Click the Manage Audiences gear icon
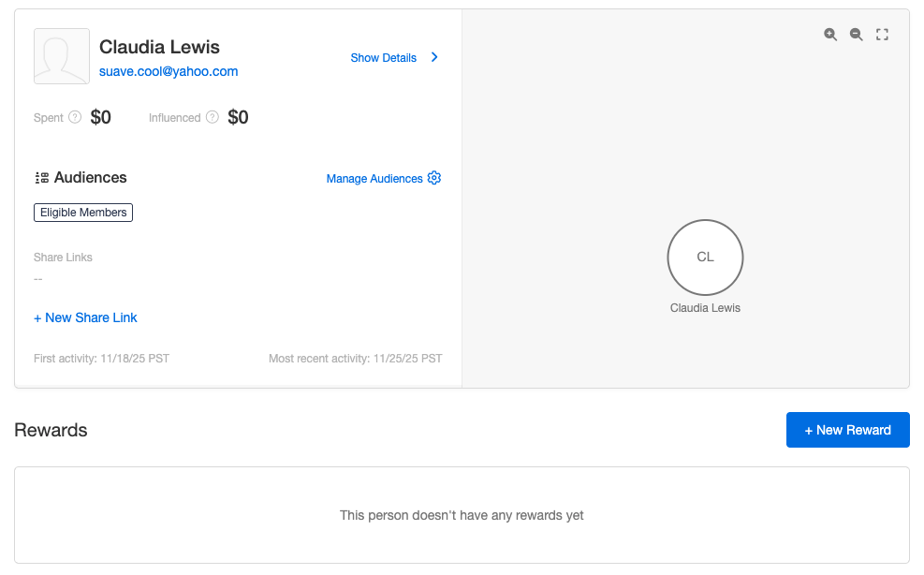The height and width of the screenshot is (575, 924). click(x=434, y=178)
